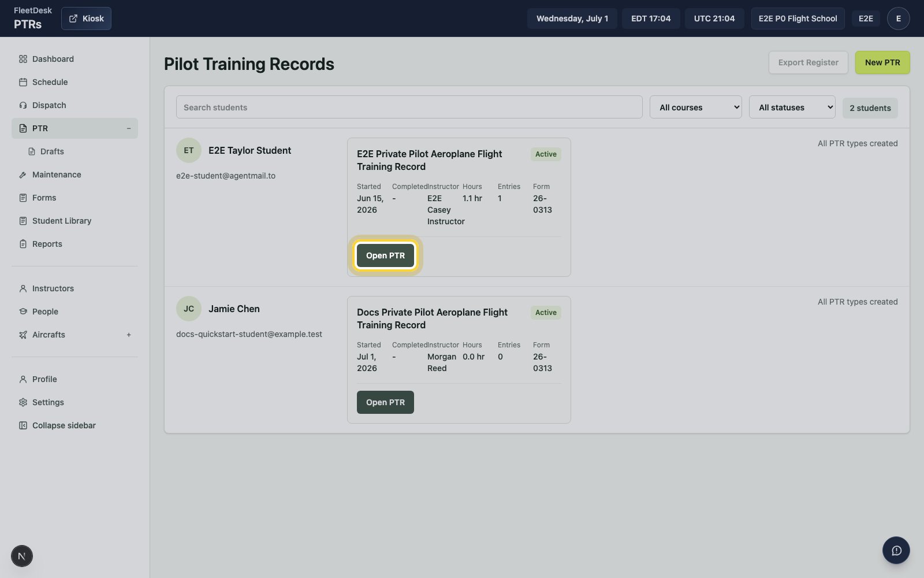Screen dimensions: 924x578
Task: Click Active status on Docs record
Action: [546, 313]
